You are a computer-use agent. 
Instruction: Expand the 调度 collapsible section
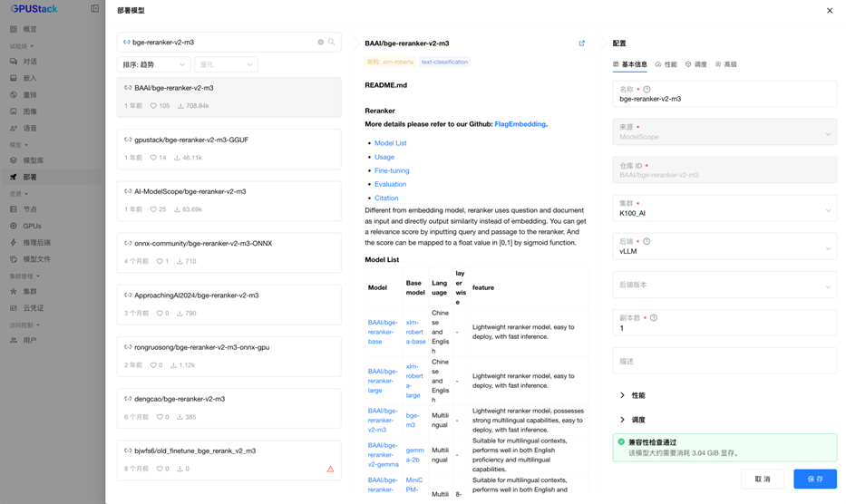coord(633,420)
